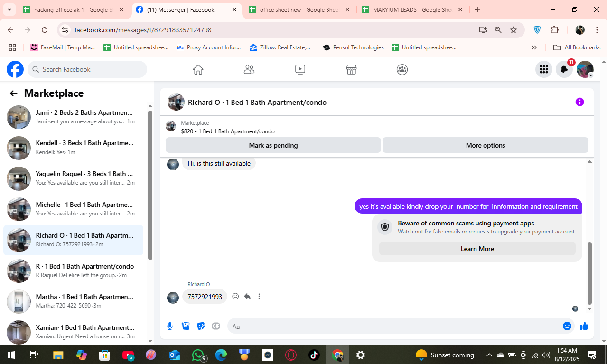Open Kendell 3 Beds 1 Bath conversation
The image size is (607, 364).
click(73, 148)
